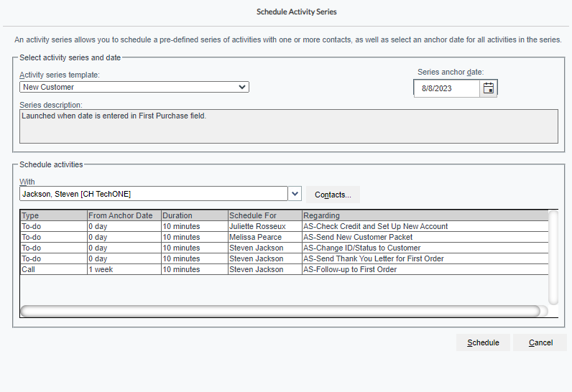572x392 pixels.
Task: Click the Call type cell
Action: 54,270
